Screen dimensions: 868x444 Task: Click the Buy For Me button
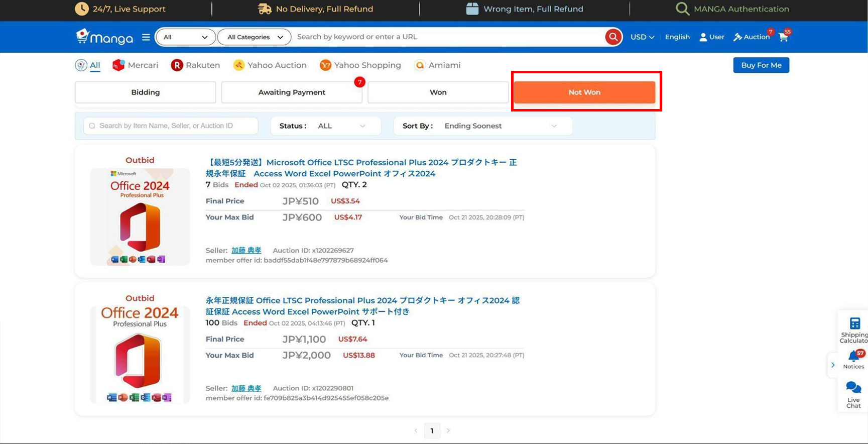click(x=761, y=65)
